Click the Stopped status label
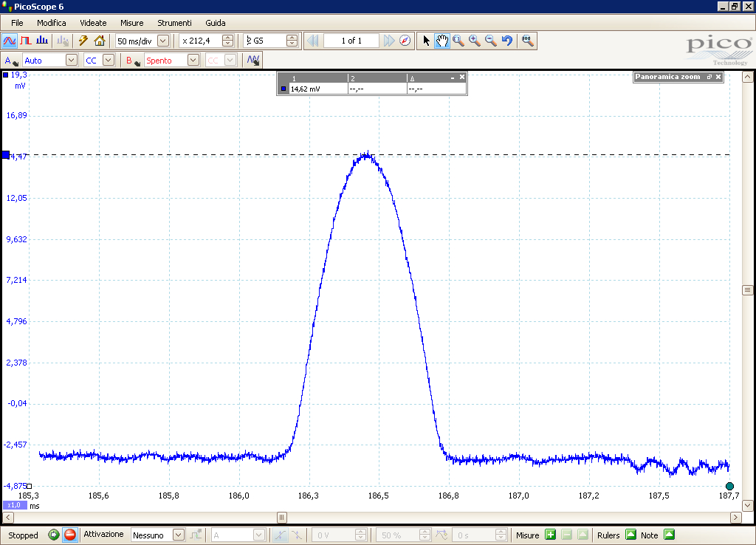Screen dimensions: 756x545 click(23, 535)
